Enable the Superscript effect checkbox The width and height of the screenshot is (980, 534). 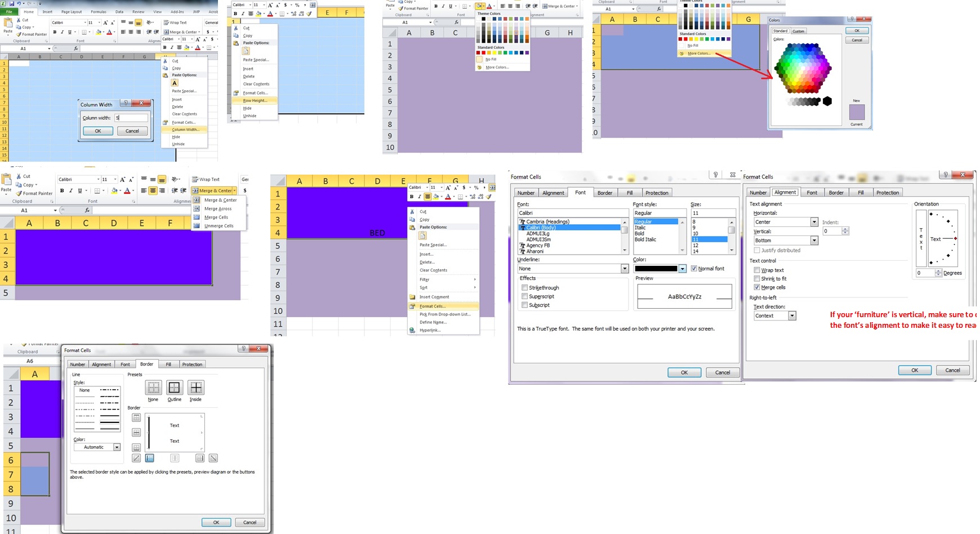coord(525,296)
